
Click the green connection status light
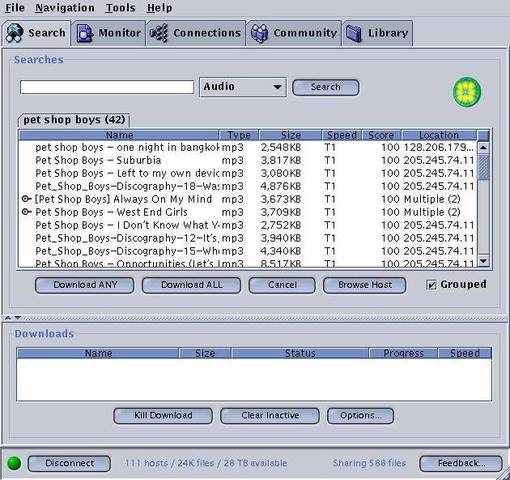click(14, 463)
